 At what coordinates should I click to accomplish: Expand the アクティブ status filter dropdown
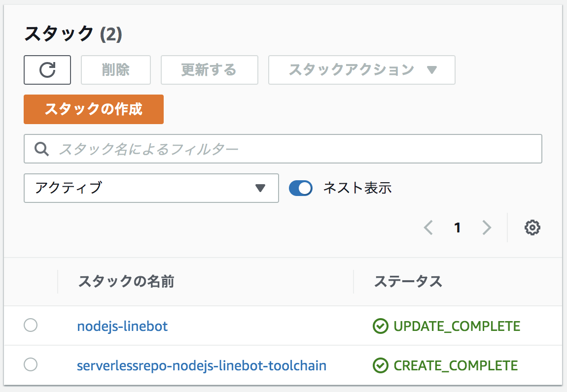(x=151, y=188)
